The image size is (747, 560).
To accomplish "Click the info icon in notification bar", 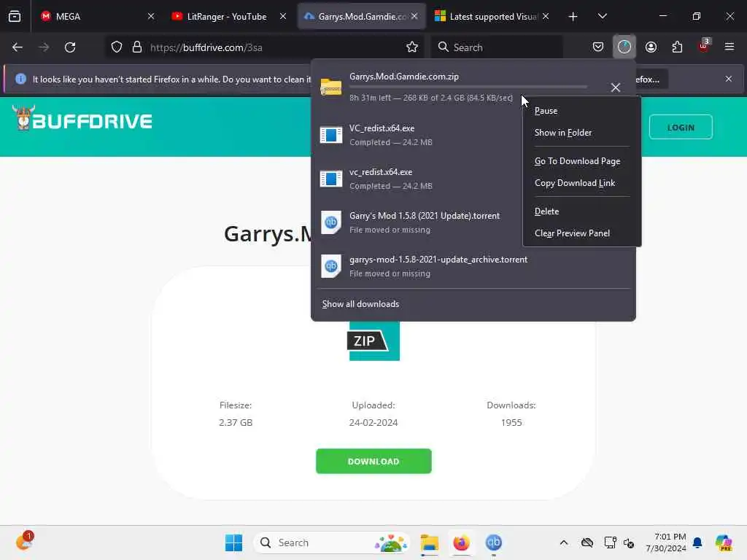I will click(x=20, y=79).
